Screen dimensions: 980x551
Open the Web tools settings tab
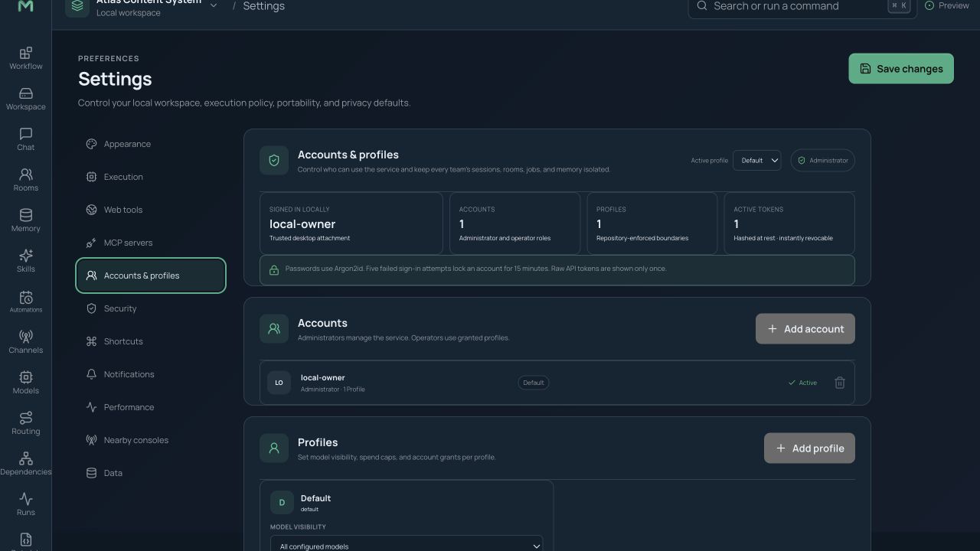point(151,210)
